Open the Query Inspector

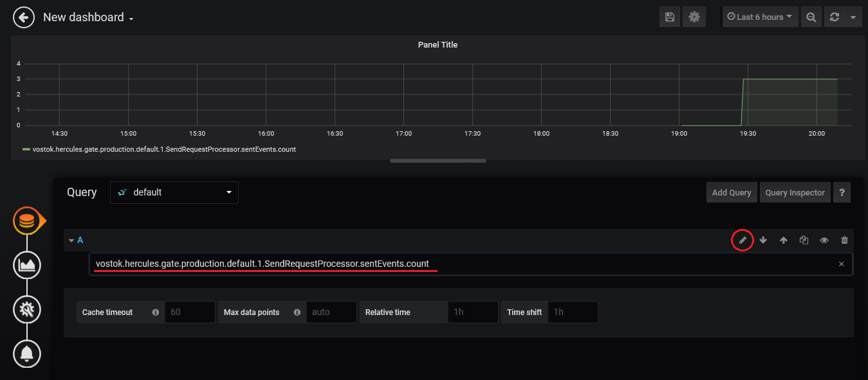coord(795,192)
